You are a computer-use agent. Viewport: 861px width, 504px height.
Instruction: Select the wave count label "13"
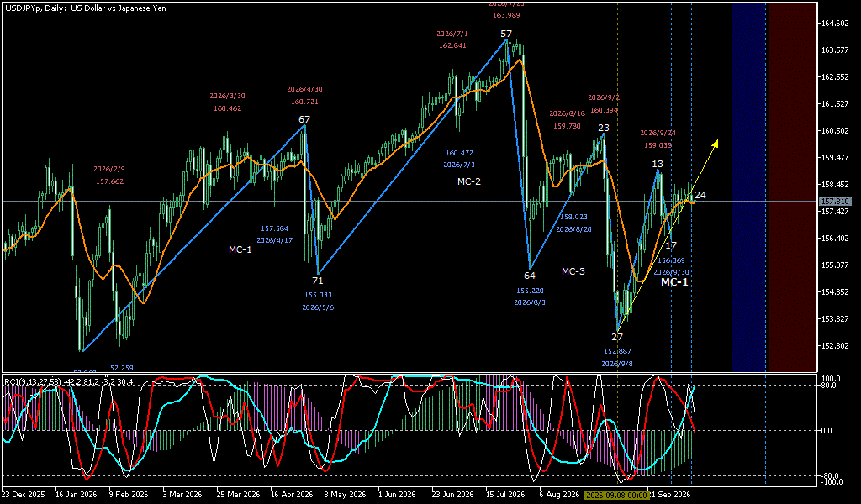pos(658,164)
